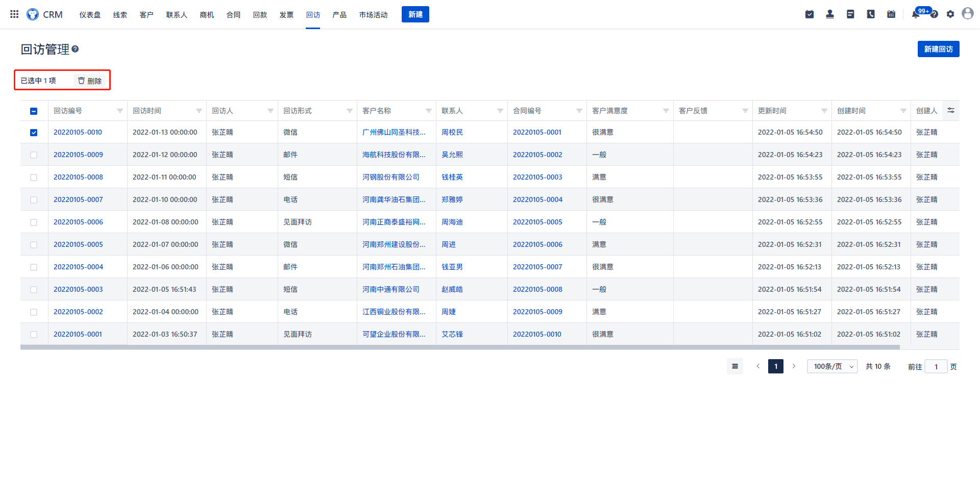Open contact 吴允熙 link
Screen dimensions: 980x478
point(452,155)
